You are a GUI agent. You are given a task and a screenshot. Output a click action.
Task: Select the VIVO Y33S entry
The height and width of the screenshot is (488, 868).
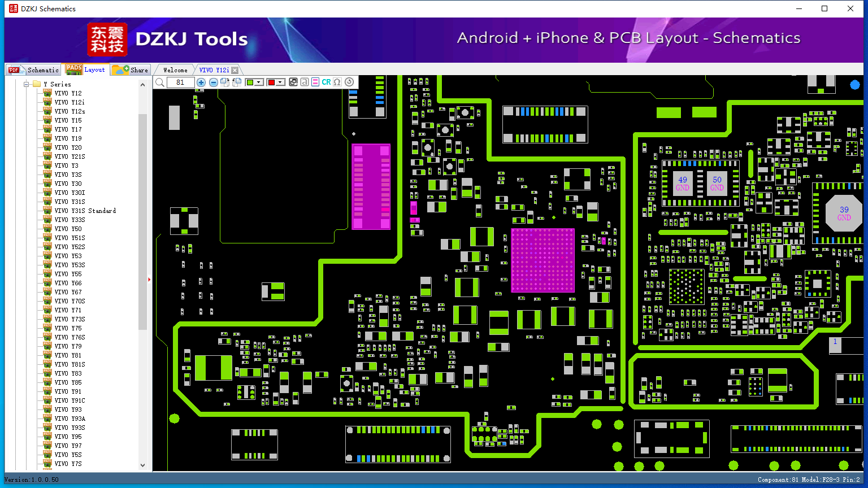pyautogui.click(x=70, y=220)
